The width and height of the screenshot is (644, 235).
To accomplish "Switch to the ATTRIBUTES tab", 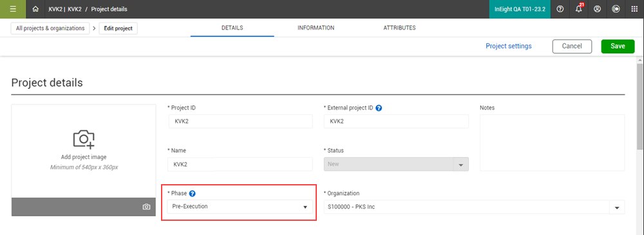I will (x=400, y=28).
